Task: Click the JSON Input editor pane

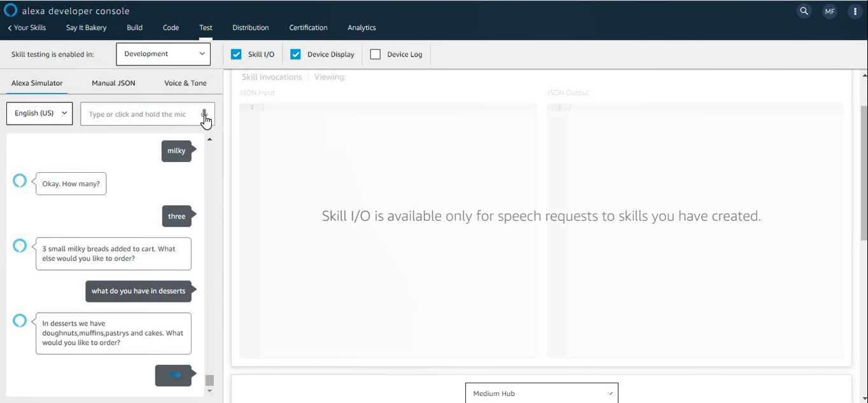Action: pos(388,230)
